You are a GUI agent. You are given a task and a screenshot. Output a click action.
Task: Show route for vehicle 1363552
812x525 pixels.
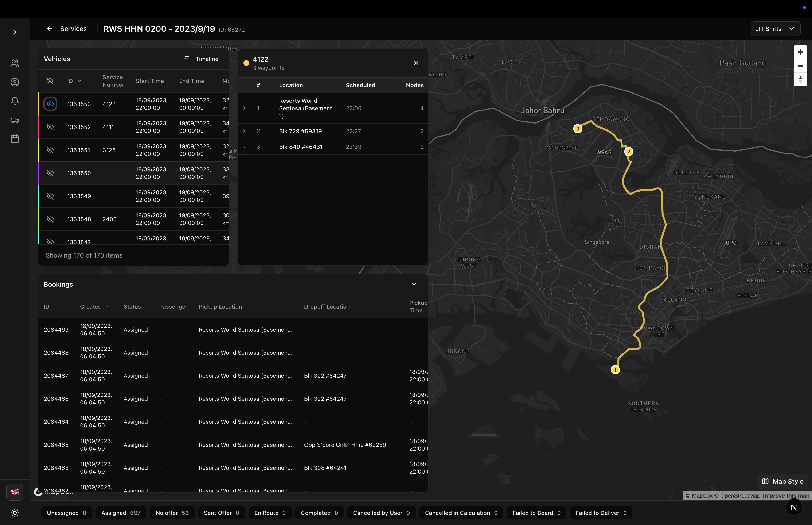tap(50, 127)
